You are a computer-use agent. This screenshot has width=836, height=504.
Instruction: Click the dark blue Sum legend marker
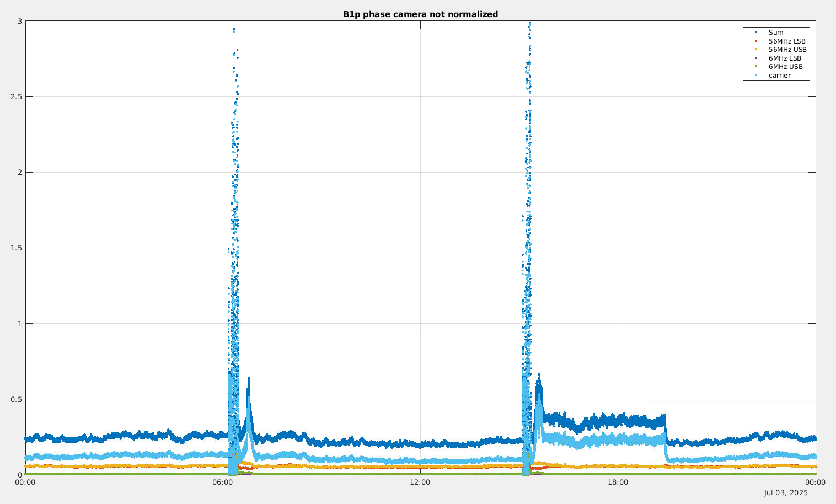click(x=756, y=33)
